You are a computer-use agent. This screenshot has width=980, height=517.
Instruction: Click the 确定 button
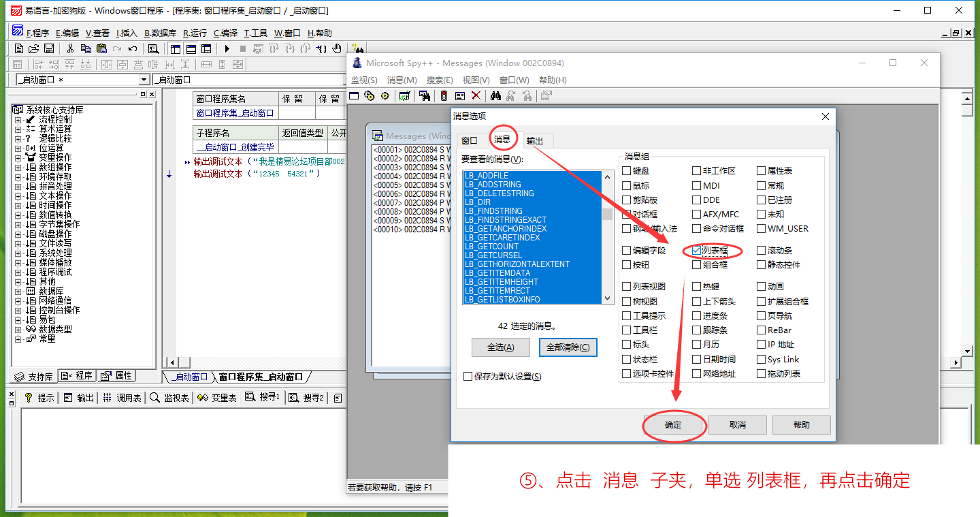(673, 424)
